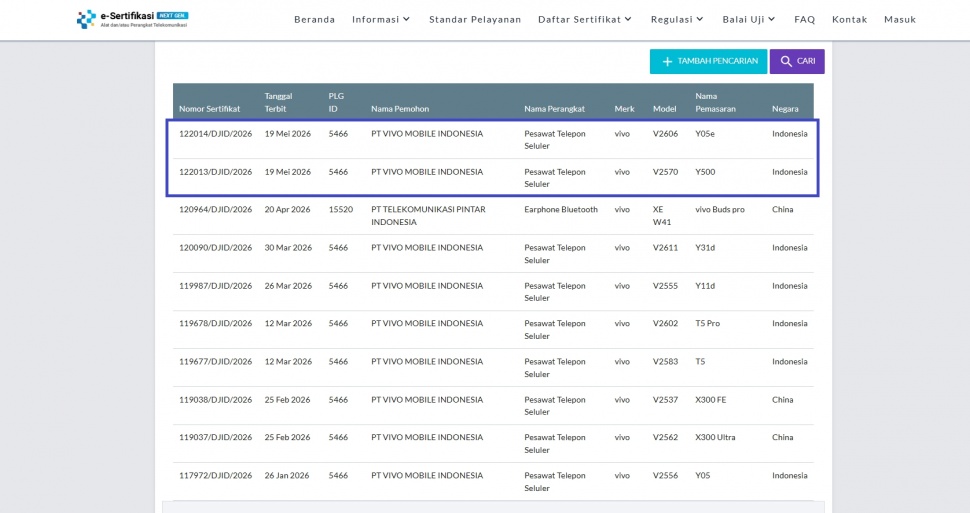
Task: Select certificate 120090/DJID/2026
Action: [x=215, y=248]
